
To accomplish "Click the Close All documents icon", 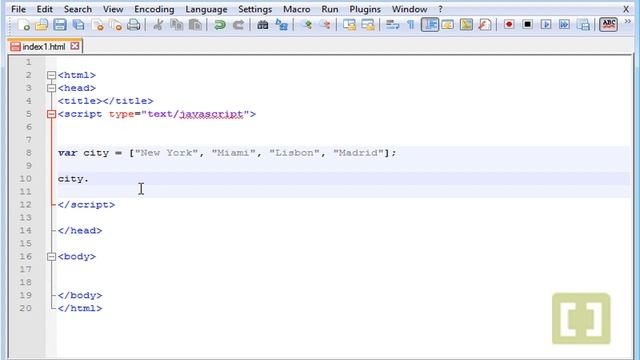I will (x=116, y=25).
